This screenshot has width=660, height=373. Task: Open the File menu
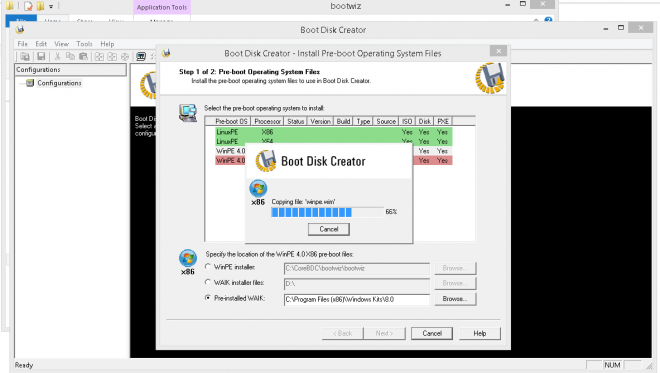click(22, 44)
